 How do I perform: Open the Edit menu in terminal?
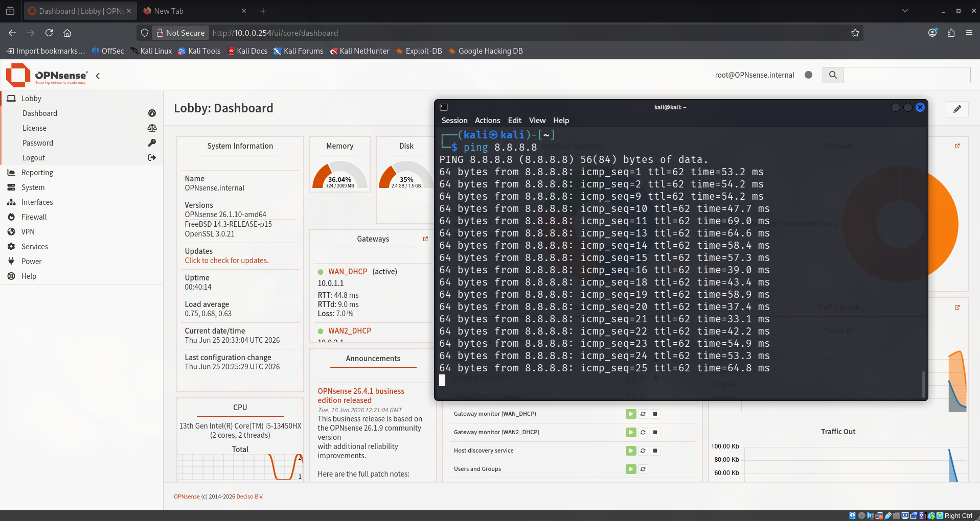pos(514,121)
